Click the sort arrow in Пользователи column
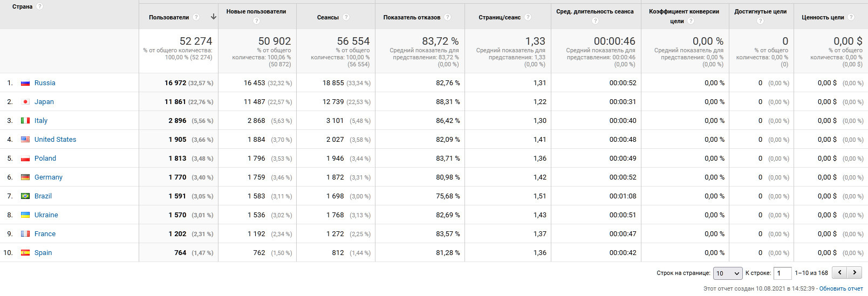Image resolution: width=868 pixels, height=296 pixels. pos(214,17)
